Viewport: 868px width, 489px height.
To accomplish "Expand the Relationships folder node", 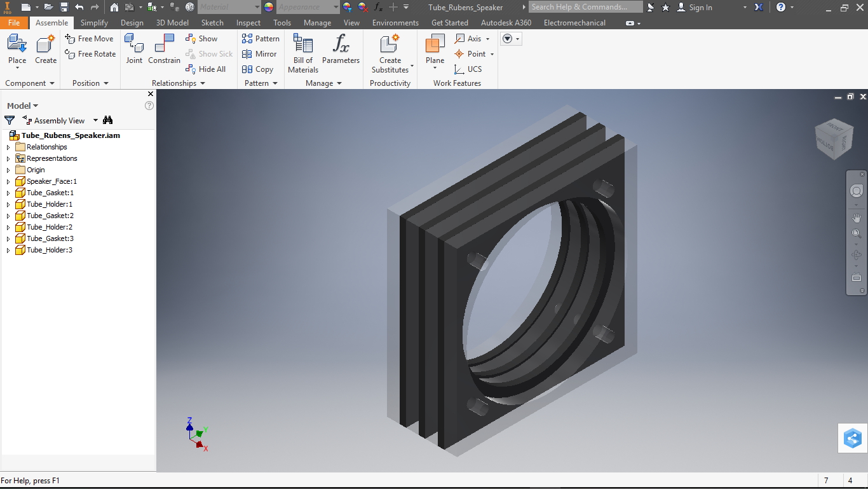I will (x=8, y=148).
